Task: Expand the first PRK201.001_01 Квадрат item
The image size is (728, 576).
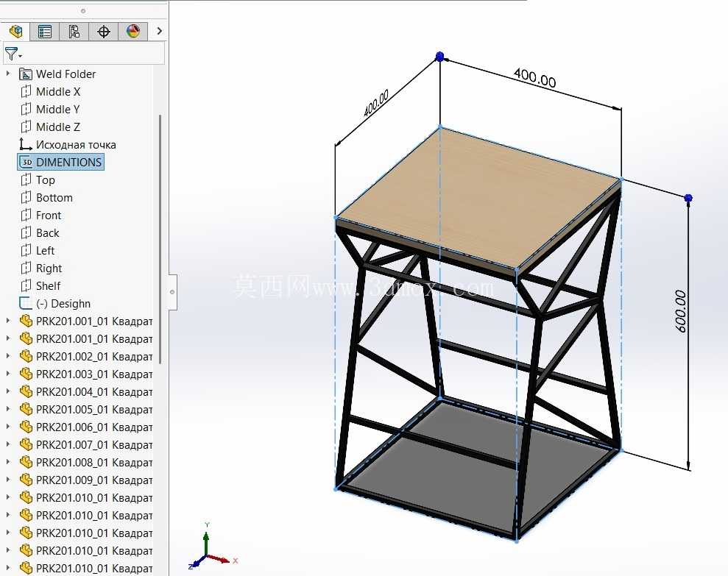Action: [x=8, y=320]
